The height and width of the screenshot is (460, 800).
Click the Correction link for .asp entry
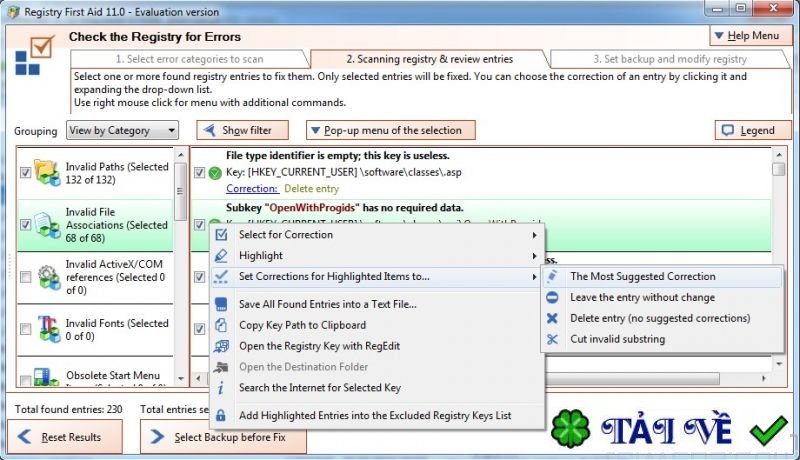pos(252,189)
